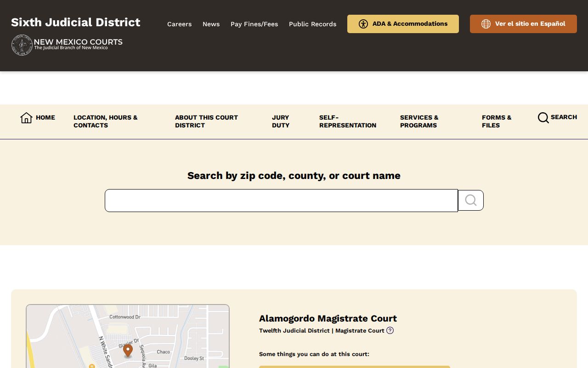Click Alamogordo Magistrate Court heading

click(328, 318)
